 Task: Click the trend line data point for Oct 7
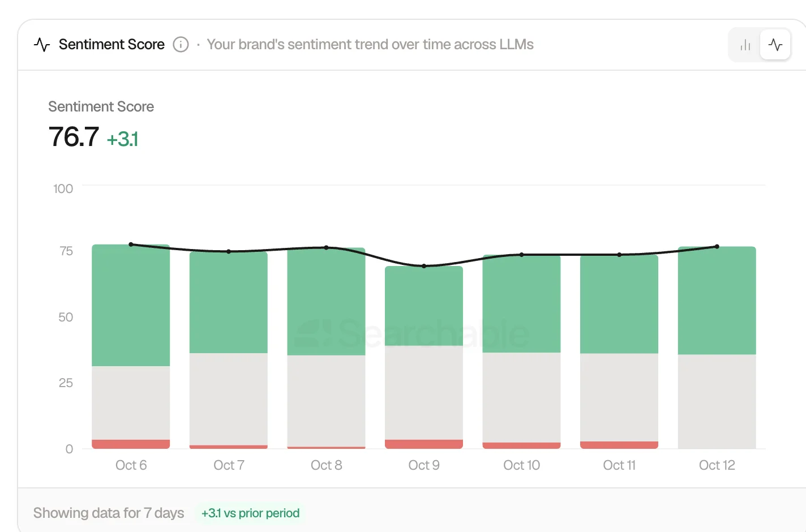pos(229,251)
